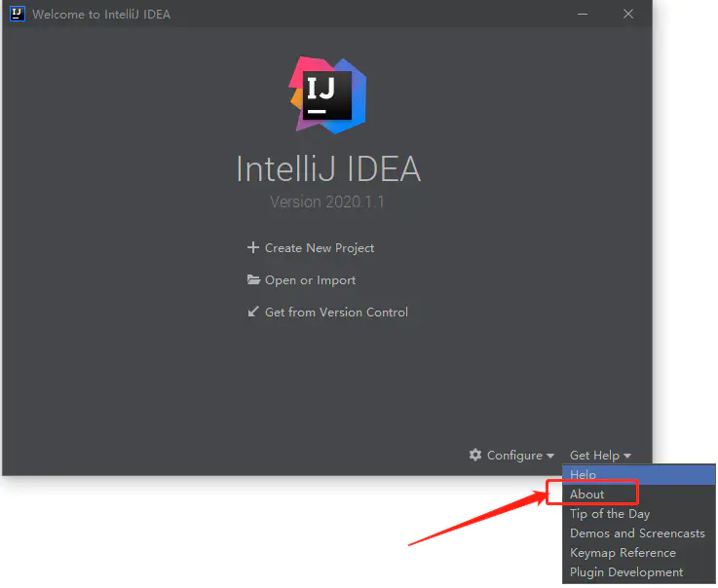This screenshot has height=588, width=718.
Task: Select Get from Version Control
Action: (x=336, y=312)
